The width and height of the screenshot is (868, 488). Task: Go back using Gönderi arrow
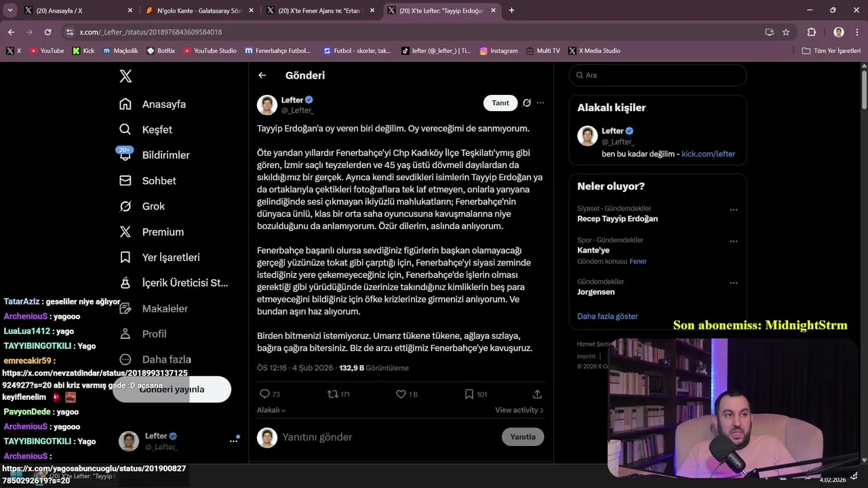[x=262, y=75]
